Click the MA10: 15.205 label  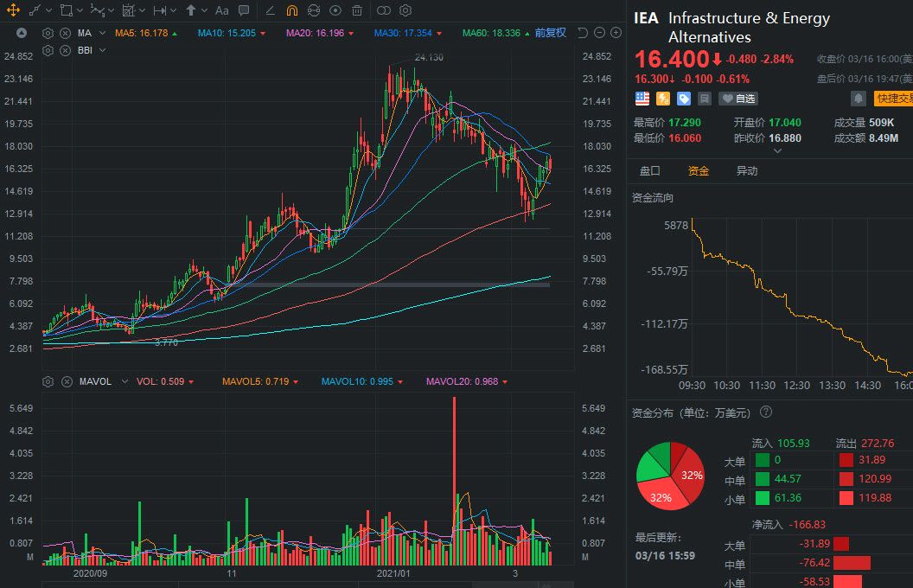pos(227,33)
